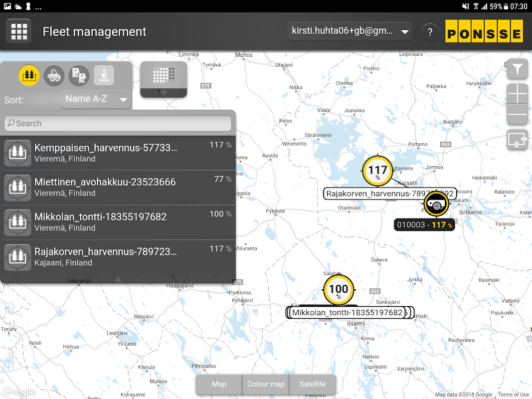Click the Miettinen_avohakkuu site icon
Viewport: 532px width, 399px height.
point(17,188)
